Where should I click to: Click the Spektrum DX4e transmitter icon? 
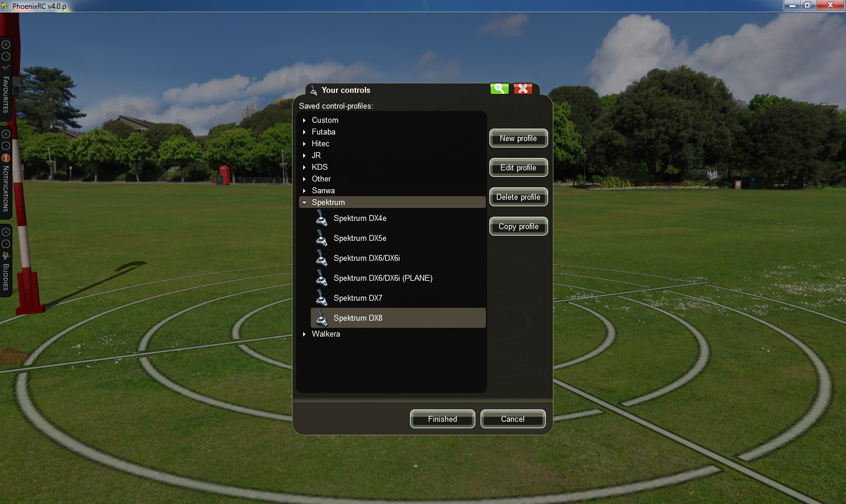coord(321,219)
